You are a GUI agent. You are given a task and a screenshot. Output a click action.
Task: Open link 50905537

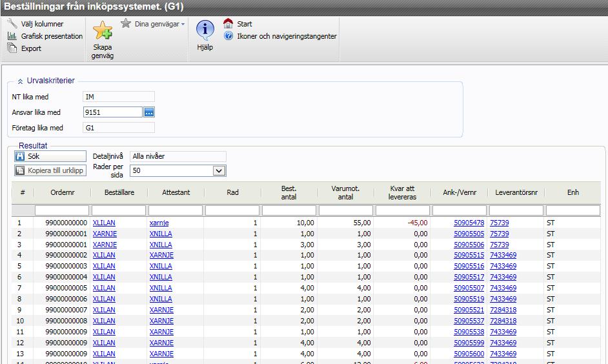coord(469,321)
